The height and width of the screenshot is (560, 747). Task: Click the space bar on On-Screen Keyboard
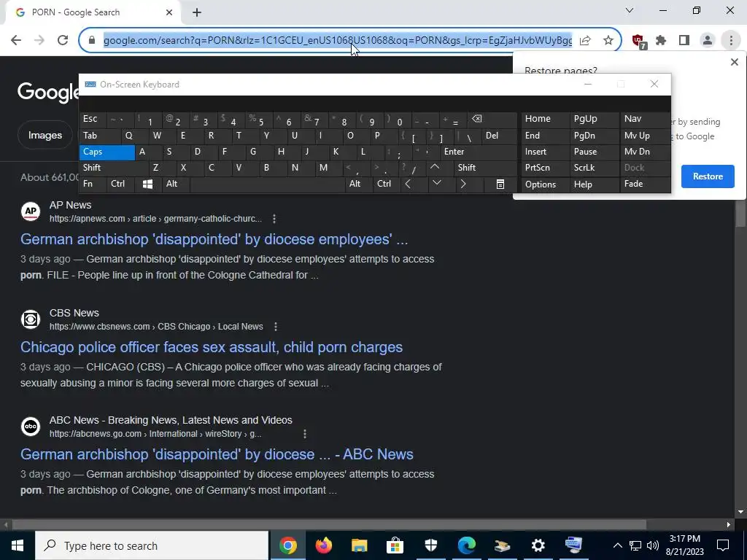pos(267,184)
